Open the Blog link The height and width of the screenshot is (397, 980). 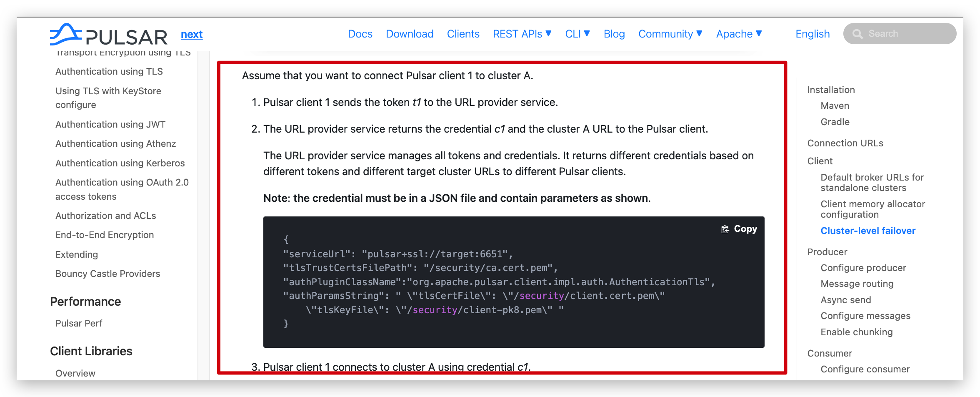[614, 34]
